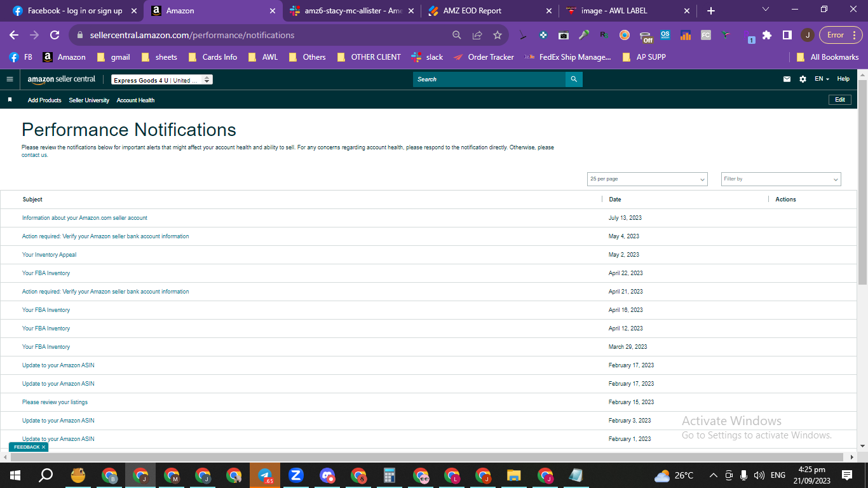Open the Windows notification center icon
Viewport: 868px width, 488px height.
[847, 475]
